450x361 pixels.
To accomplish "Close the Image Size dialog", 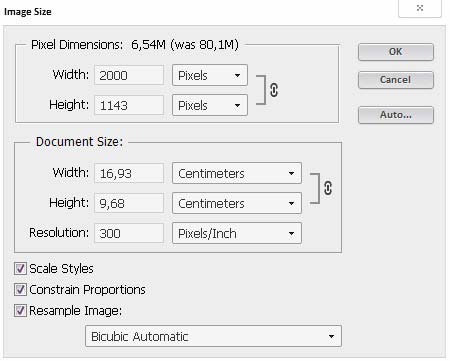I will click(x=420, y=8).
